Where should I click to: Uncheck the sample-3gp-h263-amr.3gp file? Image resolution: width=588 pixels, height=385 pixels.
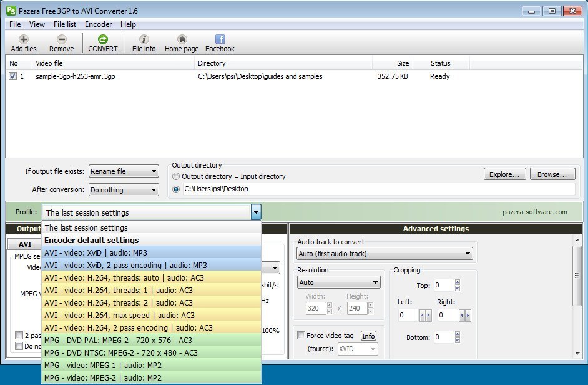pyautogui.click(x=14, y=76)
